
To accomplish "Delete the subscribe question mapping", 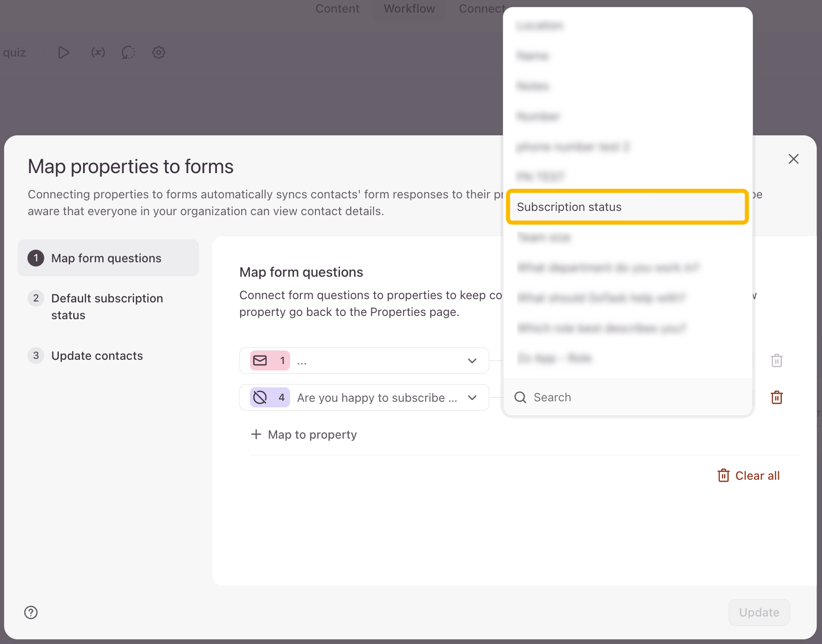I will (x=776, y=398).
